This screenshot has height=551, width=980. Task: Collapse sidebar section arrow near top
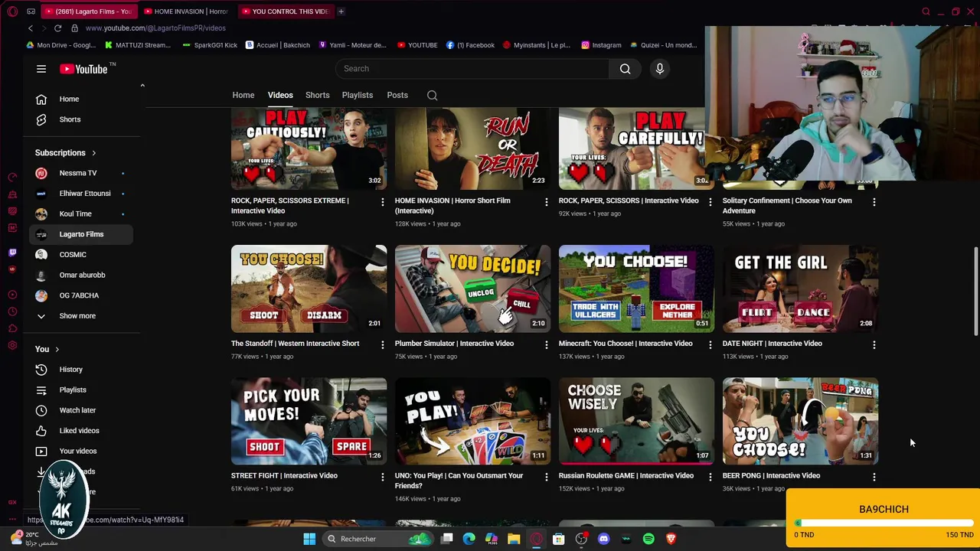coord(142,85)
